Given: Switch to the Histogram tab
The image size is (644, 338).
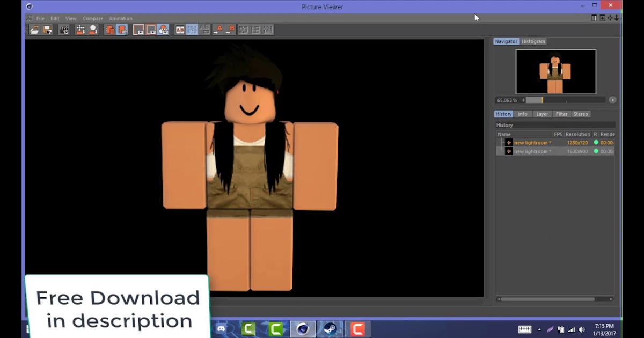Looking at the screenshot, I should click(533, 41).
